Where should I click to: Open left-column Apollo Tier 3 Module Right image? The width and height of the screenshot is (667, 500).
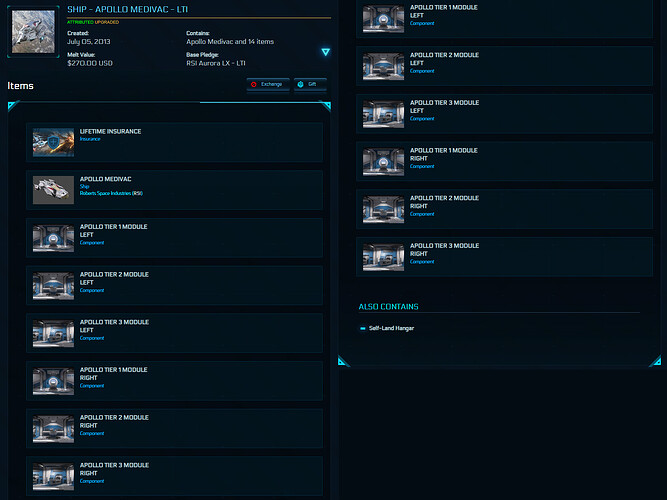click(x=53, y=476)
